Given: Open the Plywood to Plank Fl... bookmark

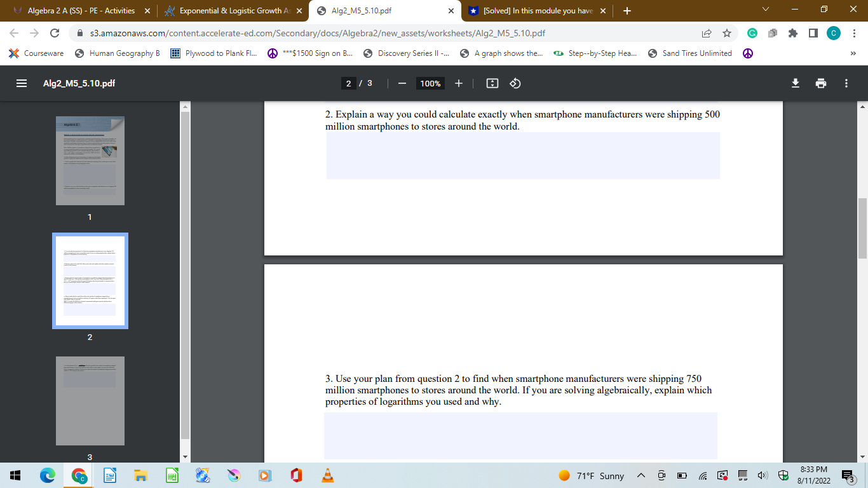Looking at the screenshot, I should point(213,53).
